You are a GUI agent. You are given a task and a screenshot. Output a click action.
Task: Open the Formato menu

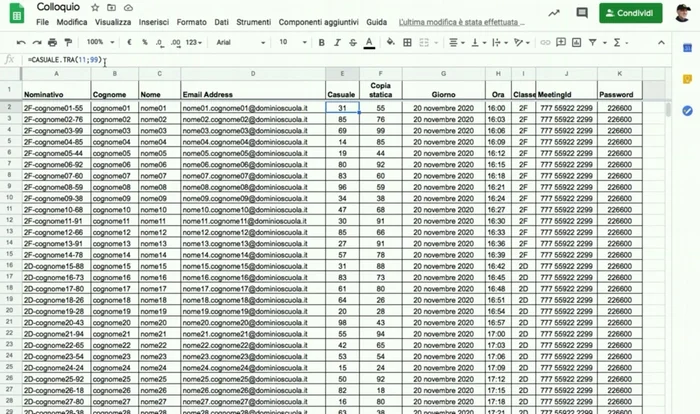pyautogui.click(x=192, y=22)
